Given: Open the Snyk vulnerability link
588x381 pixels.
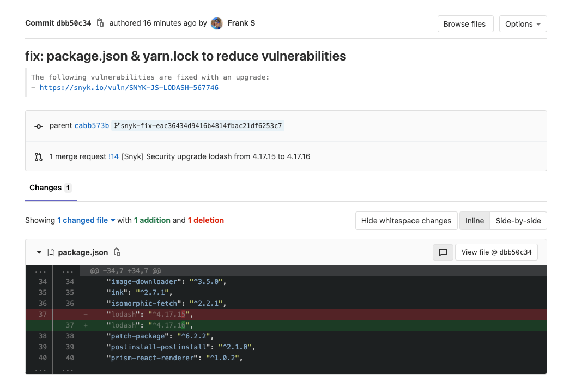Looking at the screenshot, I should click(x=129, y=87).
